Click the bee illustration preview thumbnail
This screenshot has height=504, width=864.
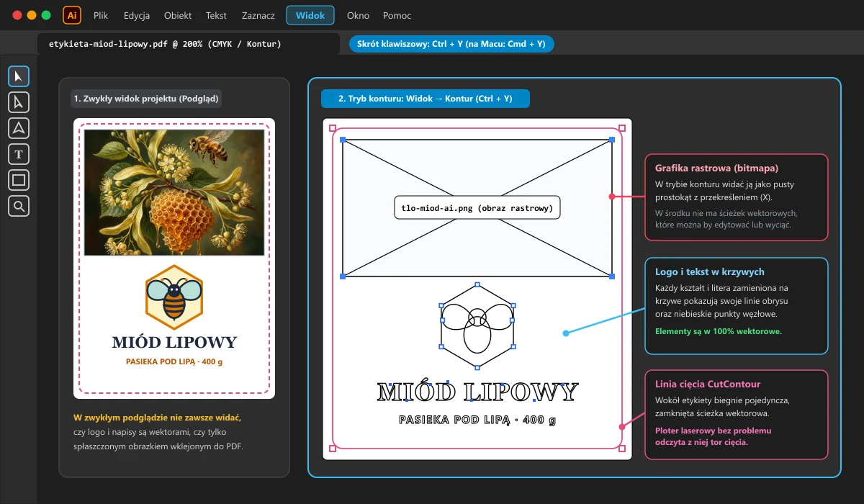[x=174, y=192]
